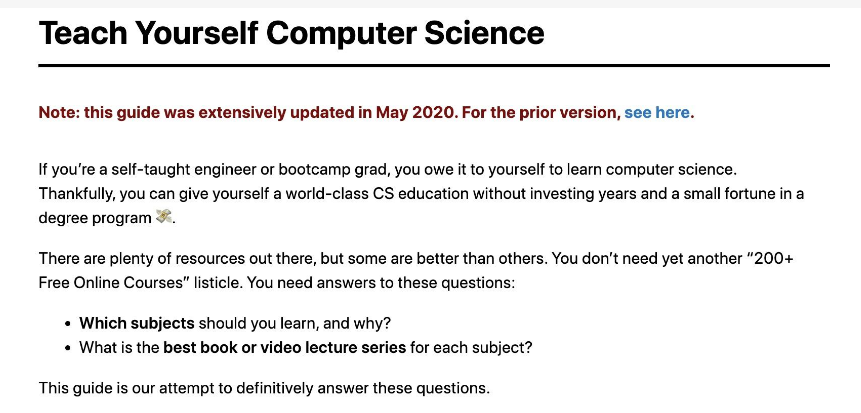The height and width of the screenshot is (413, 861).
Task: Click the bold "Which subjects" text
Action: tap(137, 323)
